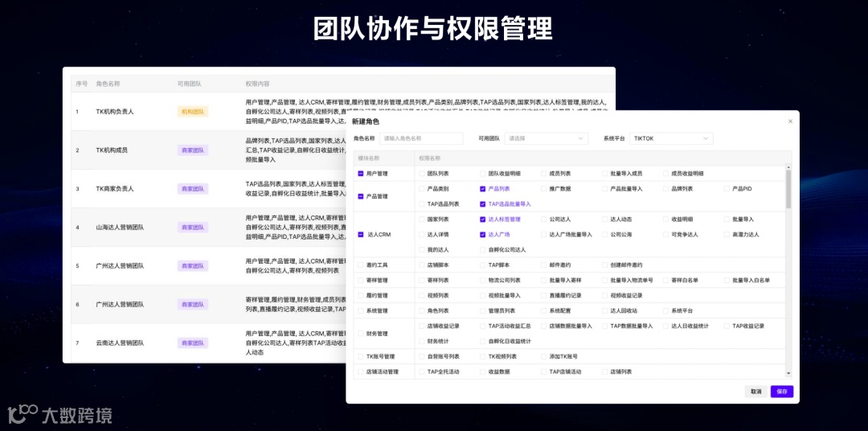Open the 系统平台 TIKTOK dropdown

point(671,138)
